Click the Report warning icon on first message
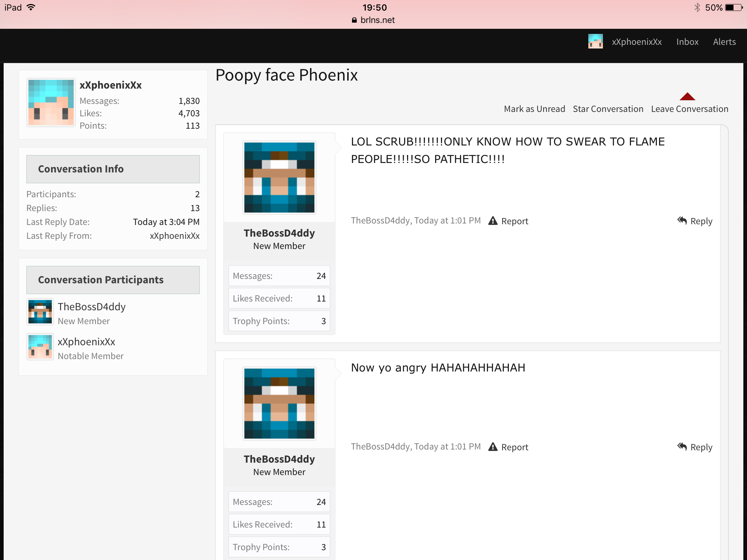Viewport: 747px width, 560px height. pos(493,221)
